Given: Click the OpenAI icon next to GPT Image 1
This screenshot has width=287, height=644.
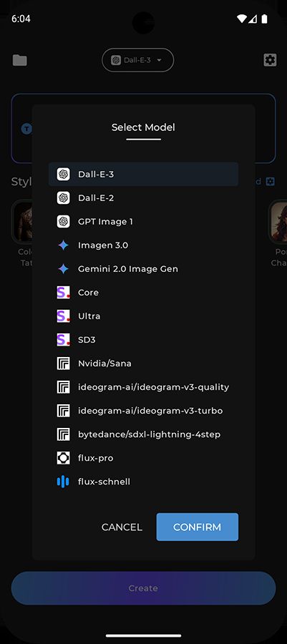Looking at the screenshot, I should [x=63, y=222].
